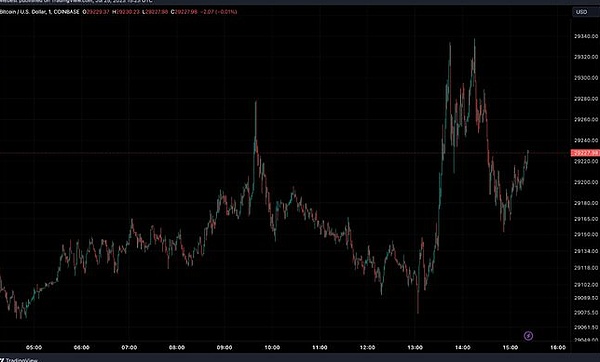Click the 11:00 time axis label
This screenshot has height=362, width=600.
(x=320, y=347)
